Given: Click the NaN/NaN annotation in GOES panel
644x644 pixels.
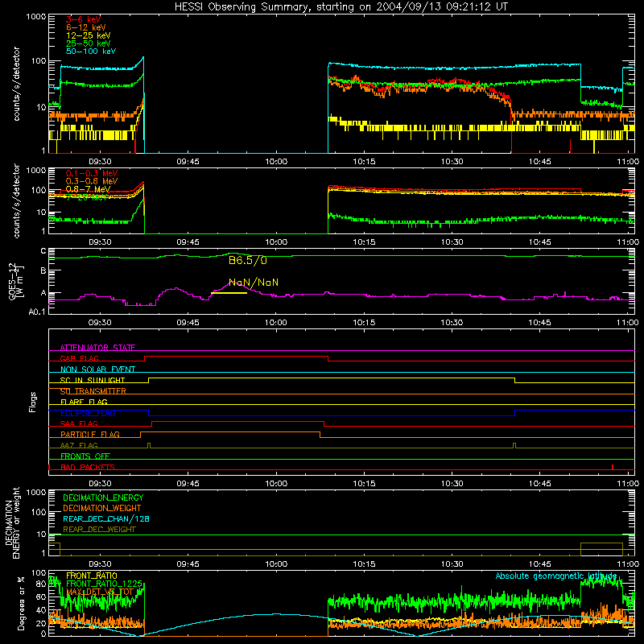Looking at the screenshot, I should (x=254, y=283).
